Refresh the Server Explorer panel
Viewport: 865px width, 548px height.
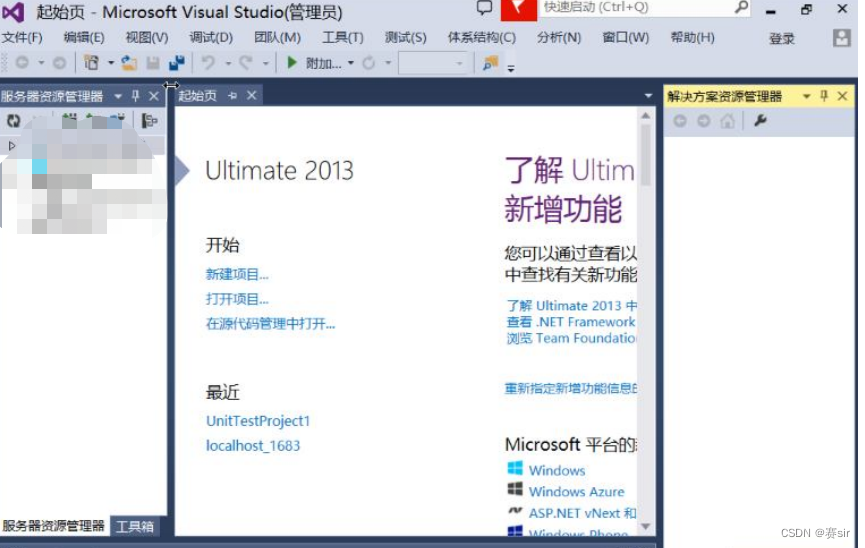coord(14,120)
